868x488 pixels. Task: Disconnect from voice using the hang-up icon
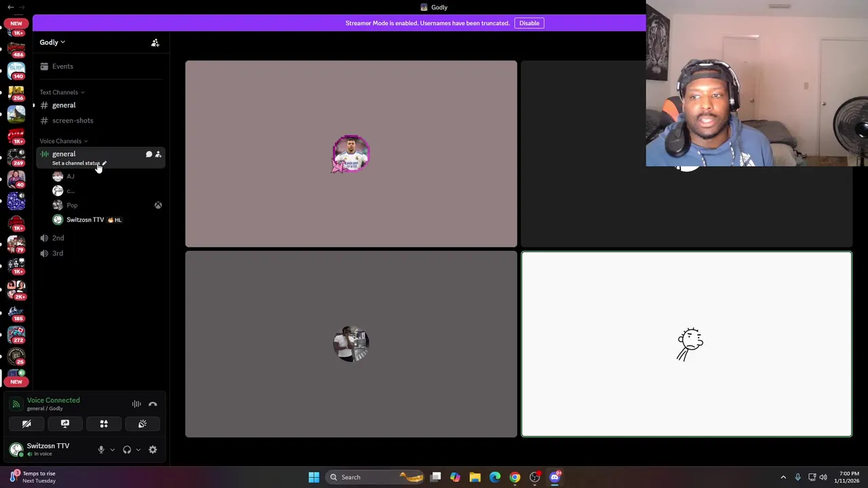153,404
